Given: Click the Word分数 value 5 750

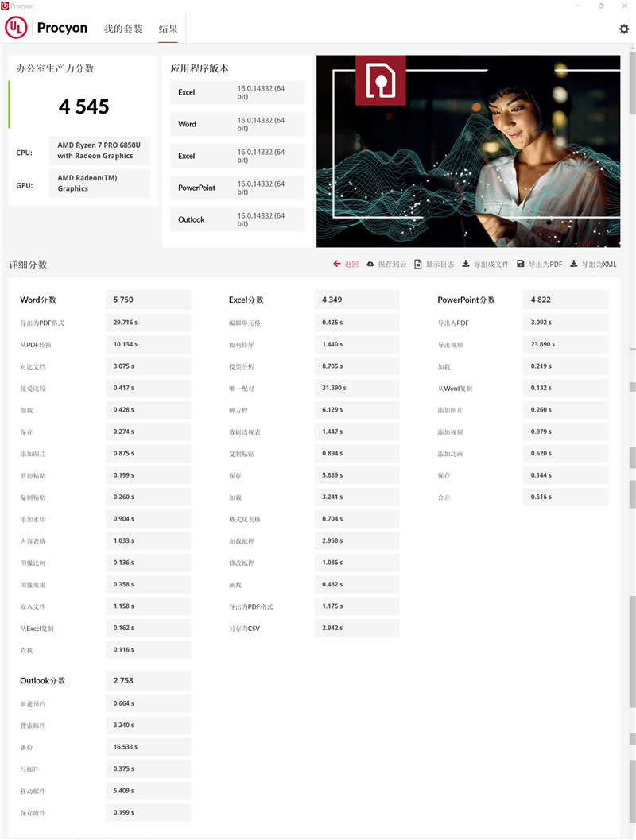Looking at the screenshot, I should pos(149,300).
